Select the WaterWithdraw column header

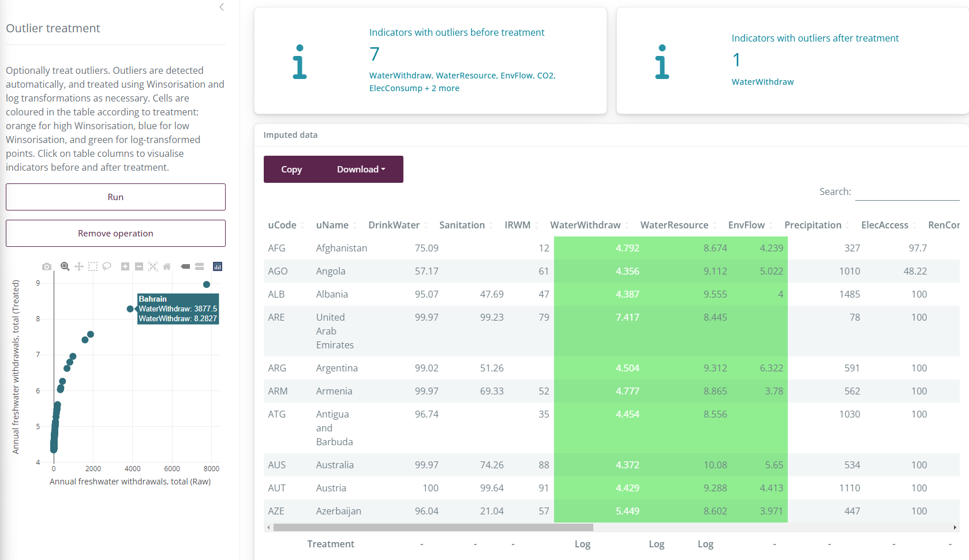589,225
